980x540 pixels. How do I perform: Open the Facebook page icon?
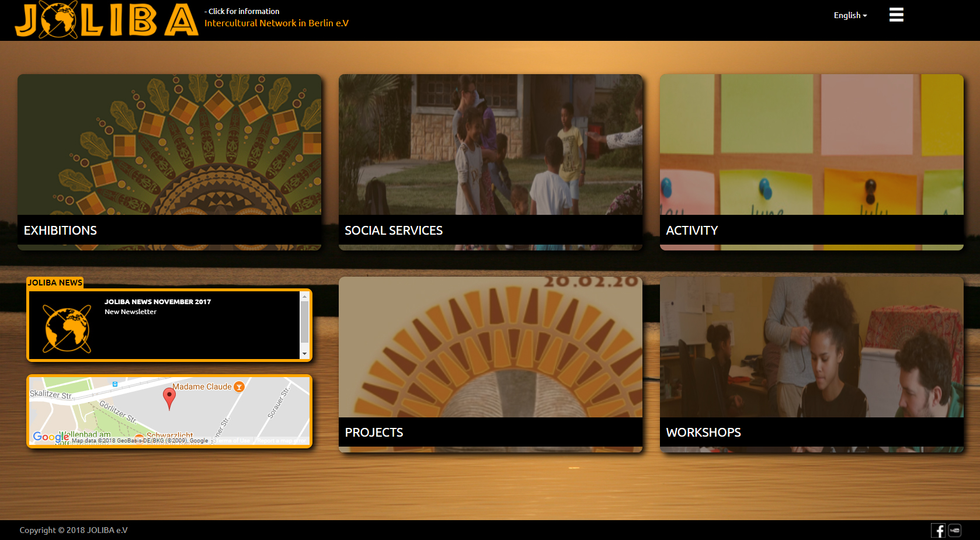point(938,530)
